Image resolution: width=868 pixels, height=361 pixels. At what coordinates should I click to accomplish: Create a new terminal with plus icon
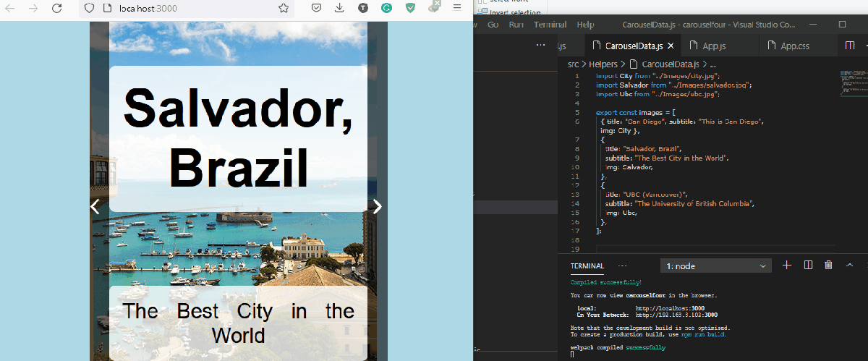pyautogui.click(x=787, y=266)
